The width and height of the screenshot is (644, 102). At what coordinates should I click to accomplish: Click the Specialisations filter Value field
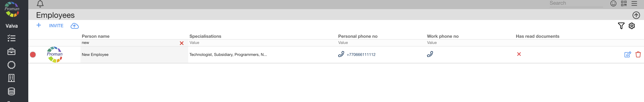[263, 43]
